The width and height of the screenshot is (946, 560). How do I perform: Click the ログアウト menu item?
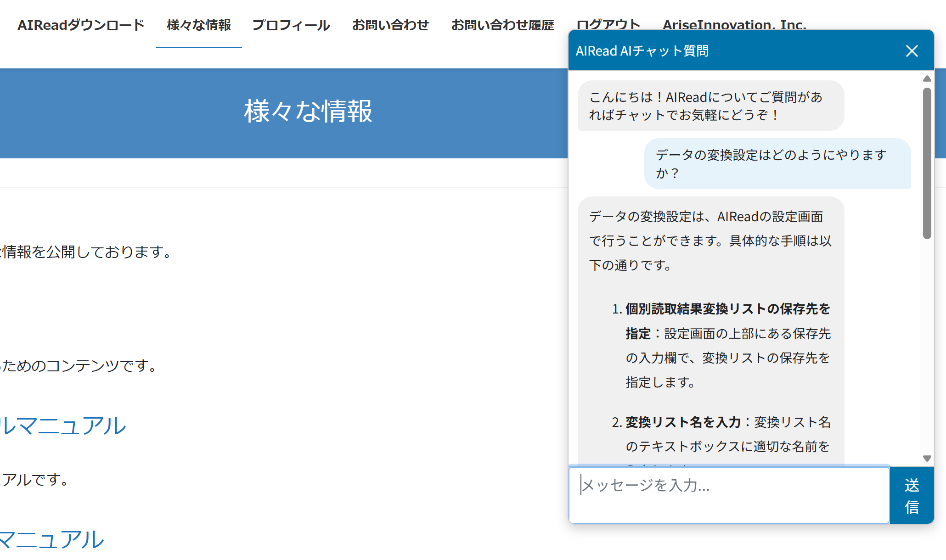click(x=608, y=24)
